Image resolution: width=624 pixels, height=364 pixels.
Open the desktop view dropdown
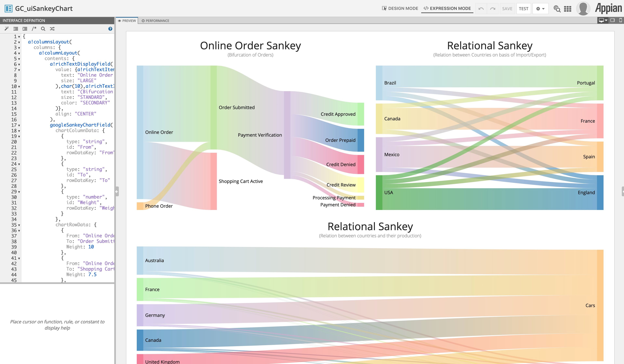pos(603,20)
